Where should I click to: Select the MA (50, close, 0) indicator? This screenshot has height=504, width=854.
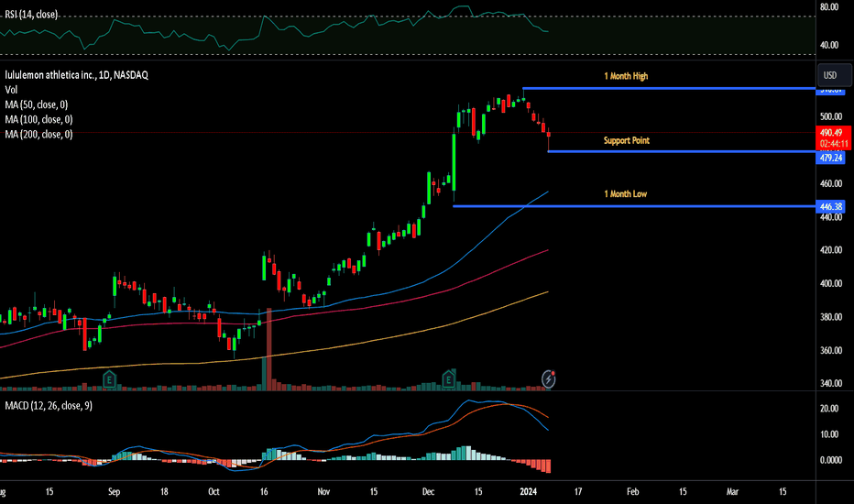pyautogui.click(x=37, y=104)
